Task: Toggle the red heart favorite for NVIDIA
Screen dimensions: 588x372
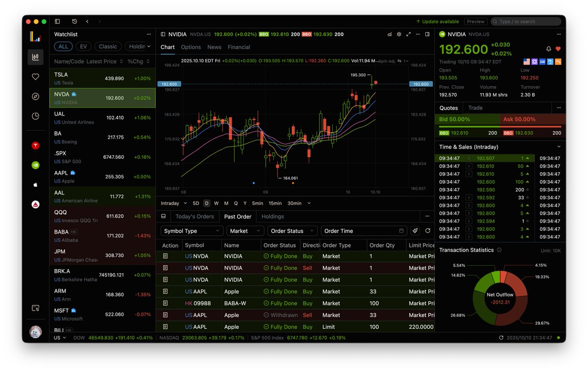Action: pos(558,49)
